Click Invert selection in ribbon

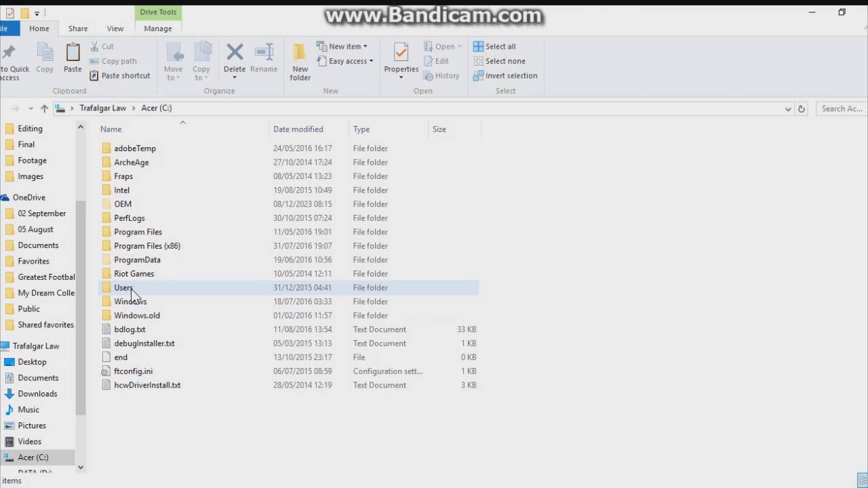tap(505, 75)
